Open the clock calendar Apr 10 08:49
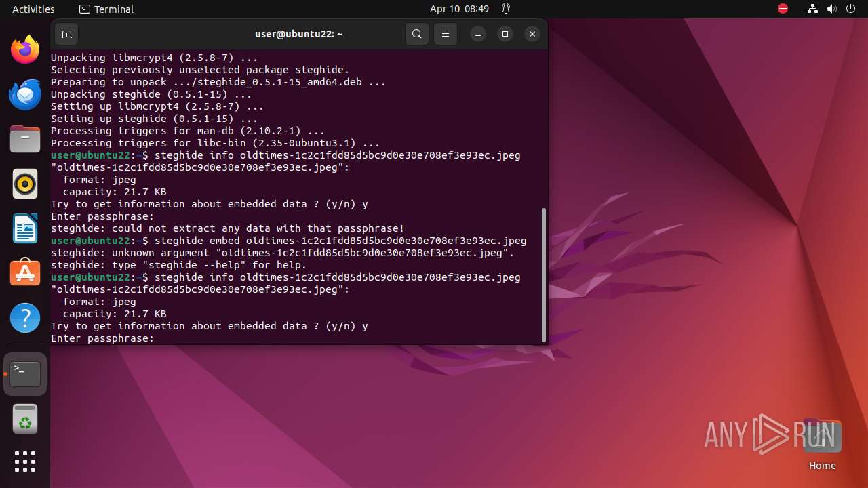Viewport: 868px width, 488px height. click(x=459, y=9)
